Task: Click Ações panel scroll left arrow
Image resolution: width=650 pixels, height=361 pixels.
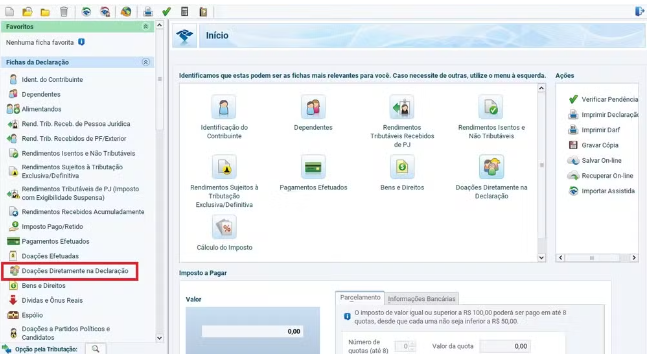Action: (560, 258)
